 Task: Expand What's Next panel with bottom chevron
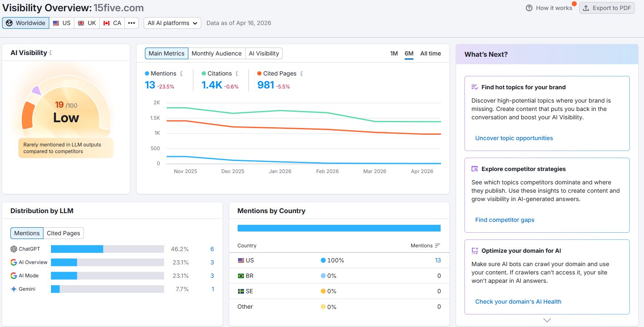(x=547, y=320)
